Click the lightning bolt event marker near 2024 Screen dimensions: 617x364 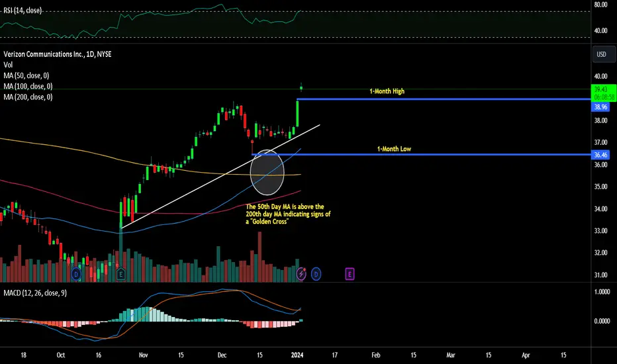301,274
